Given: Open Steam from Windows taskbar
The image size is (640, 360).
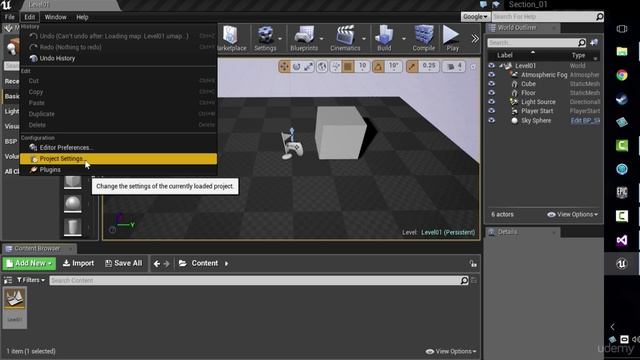Looking at the screenshot, I should tap(622, 99).
